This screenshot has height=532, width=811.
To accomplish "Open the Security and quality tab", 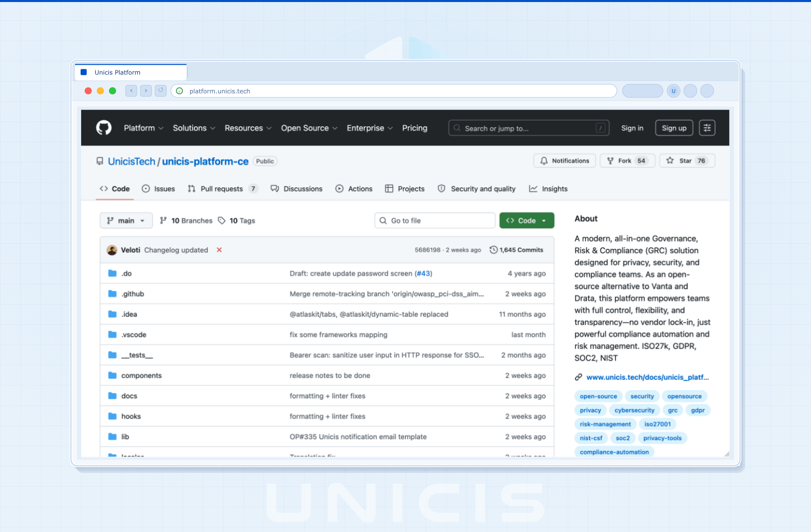I will point(476,188).
